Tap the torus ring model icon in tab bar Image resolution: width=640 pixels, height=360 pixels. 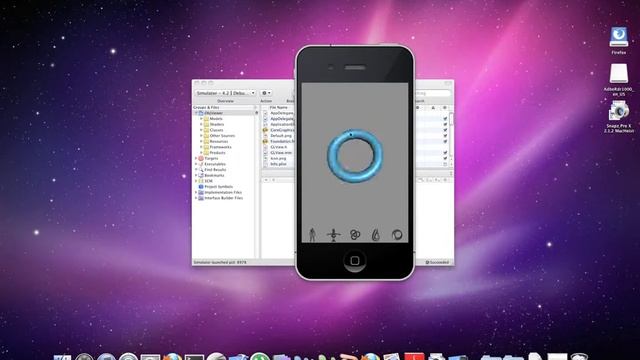tap(397, 235)
